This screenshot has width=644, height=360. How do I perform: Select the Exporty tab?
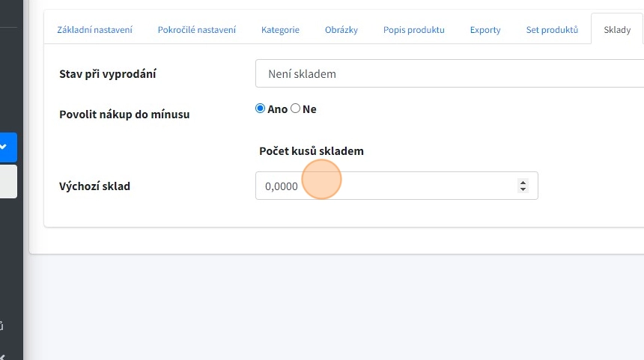(x=485, y=30)
